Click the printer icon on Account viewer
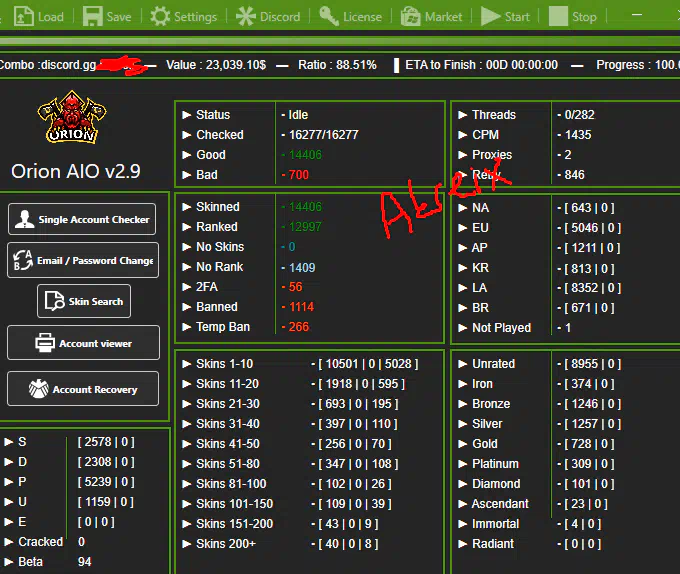Screen dimensions: 680x574 (x=45, y=343)
